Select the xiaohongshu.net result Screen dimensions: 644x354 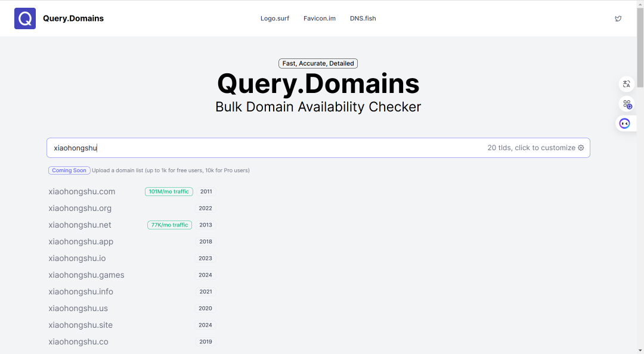coord(80,225)
